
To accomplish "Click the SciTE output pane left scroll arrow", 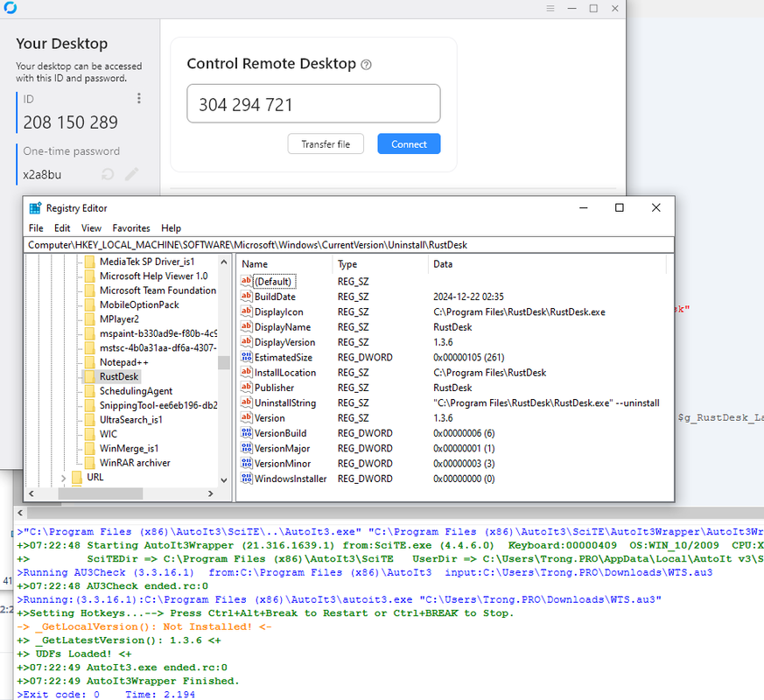I will [20, 513].
